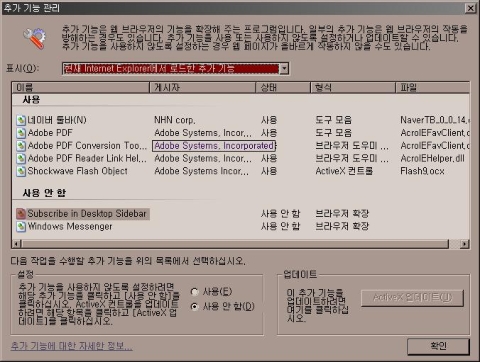The height and width of the screenshot is (362, 480).
Task: Click 브라우저 확장 type for Subscribe in Desktop Sidebar
Action: pos(342,214)
